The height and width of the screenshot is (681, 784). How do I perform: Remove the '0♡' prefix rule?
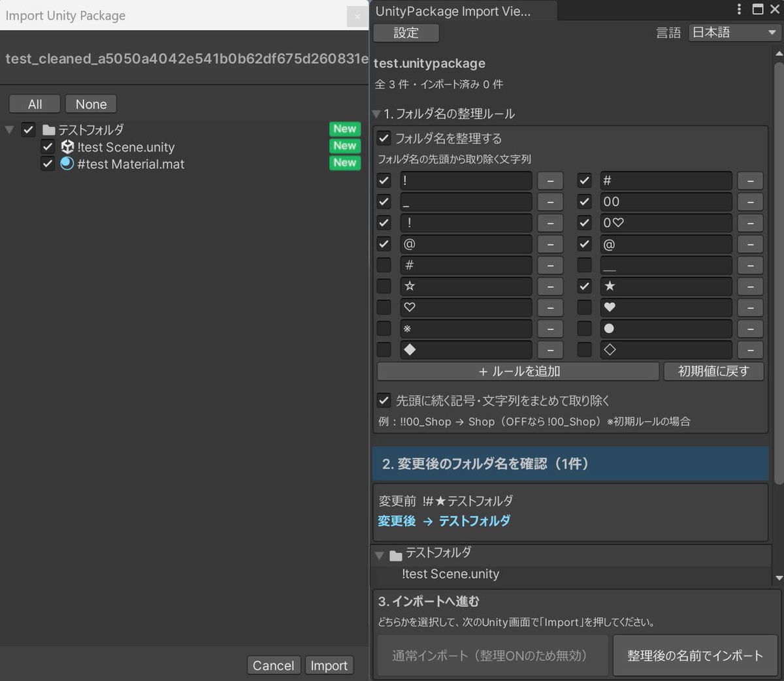click(x=750, y=223)
